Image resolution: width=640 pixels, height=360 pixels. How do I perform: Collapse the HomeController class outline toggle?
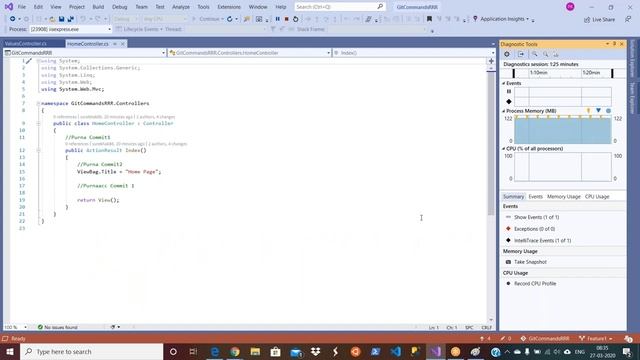click(x=38, y=123)
